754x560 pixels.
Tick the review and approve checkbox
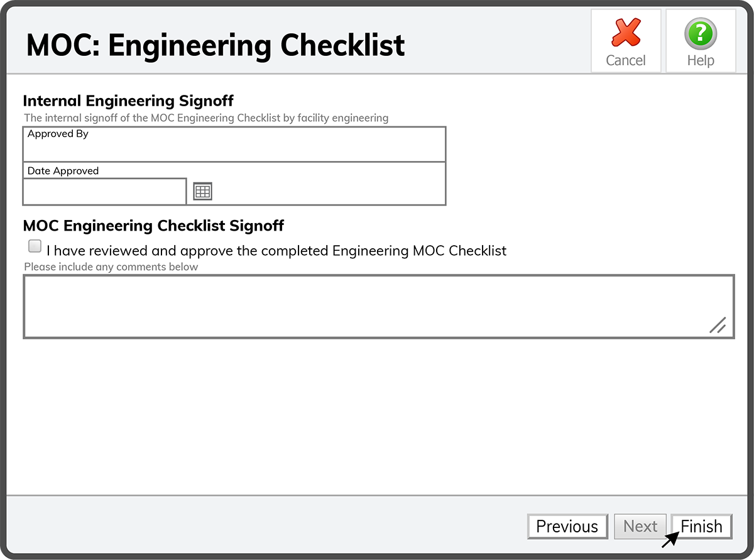35,246
